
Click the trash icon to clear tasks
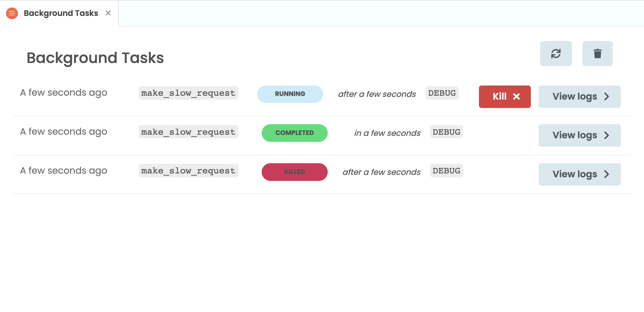(597, 54)
